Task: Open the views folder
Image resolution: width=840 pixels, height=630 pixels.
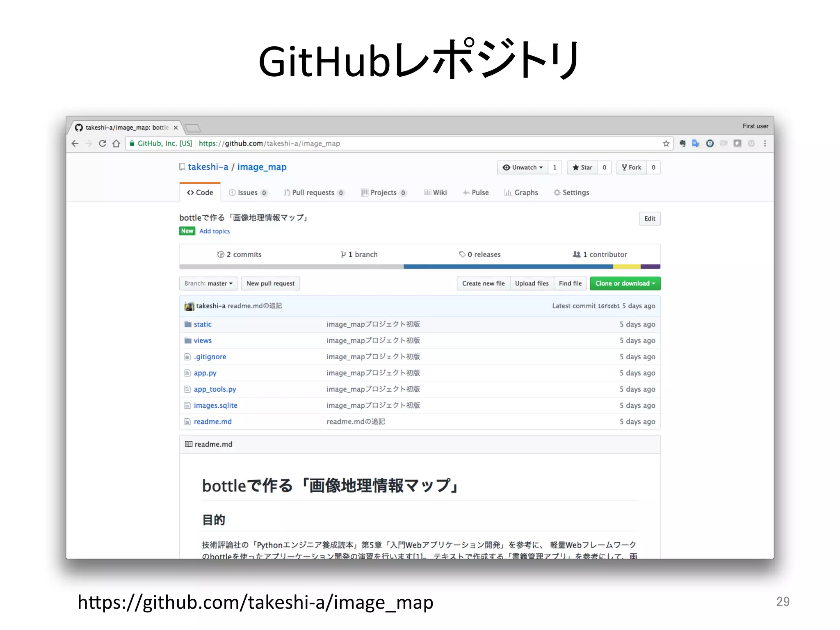Action: pos(203,340)
